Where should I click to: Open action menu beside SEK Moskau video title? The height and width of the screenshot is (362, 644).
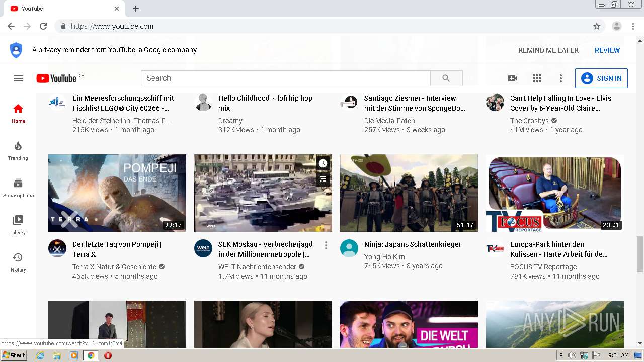(x=326, y=245)
